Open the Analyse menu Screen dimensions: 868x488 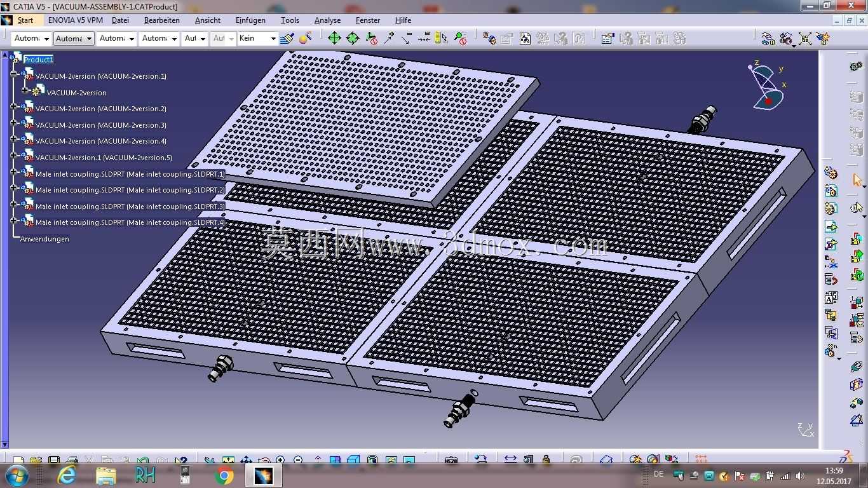coord(327,20)
